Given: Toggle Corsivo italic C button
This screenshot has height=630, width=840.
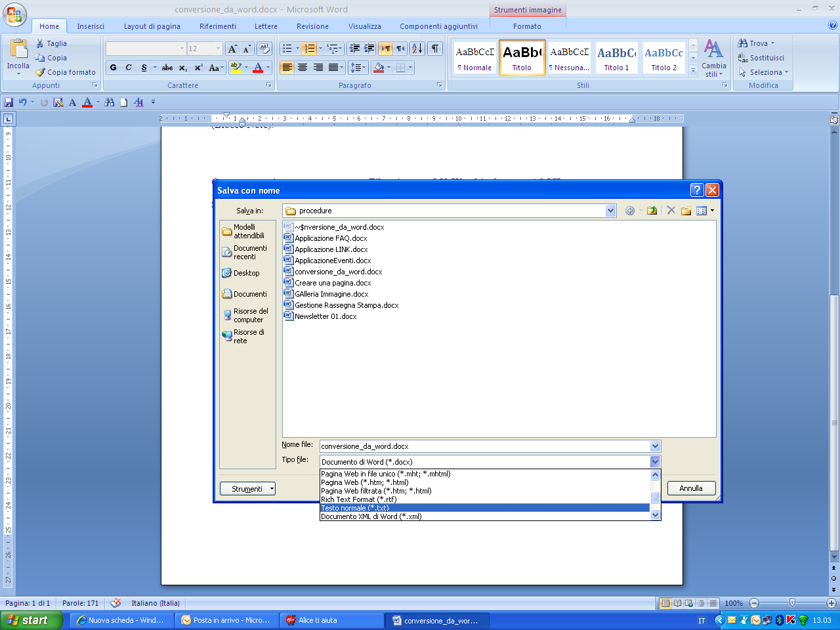Looking at the screenshot, I should (x=129, y=68).
